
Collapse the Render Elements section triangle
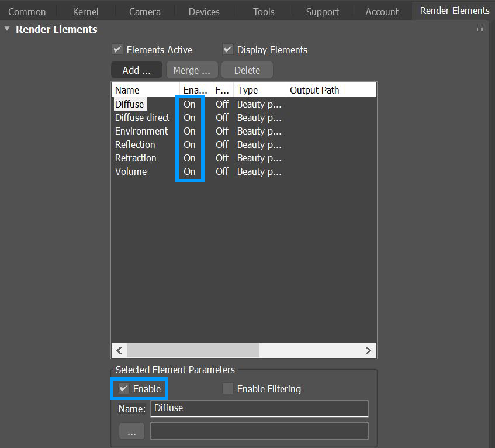[x=7, y=29]
